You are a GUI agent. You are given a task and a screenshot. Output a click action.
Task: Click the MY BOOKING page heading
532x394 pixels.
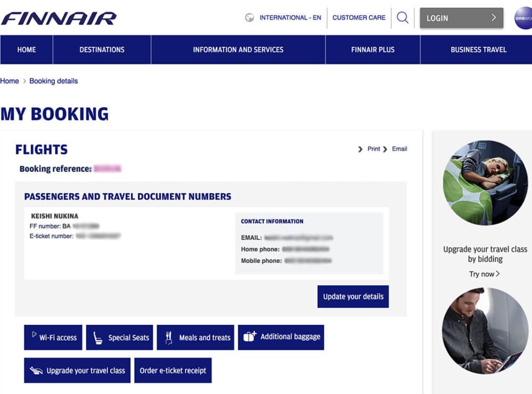tap(55, 114)
